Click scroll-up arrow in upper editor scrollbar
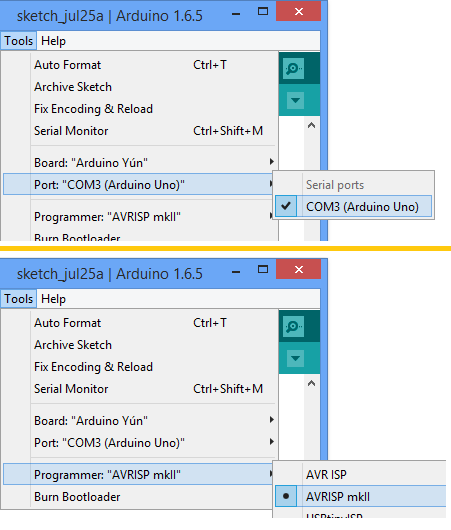This screenshot has width=451, height=530. (311, 125)
